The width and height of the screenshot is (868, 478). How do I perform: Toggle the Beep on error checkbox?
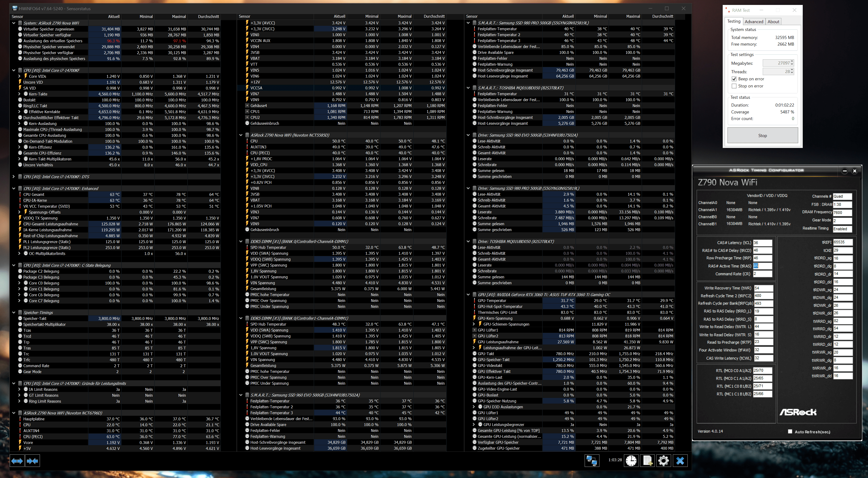point(734,79)
